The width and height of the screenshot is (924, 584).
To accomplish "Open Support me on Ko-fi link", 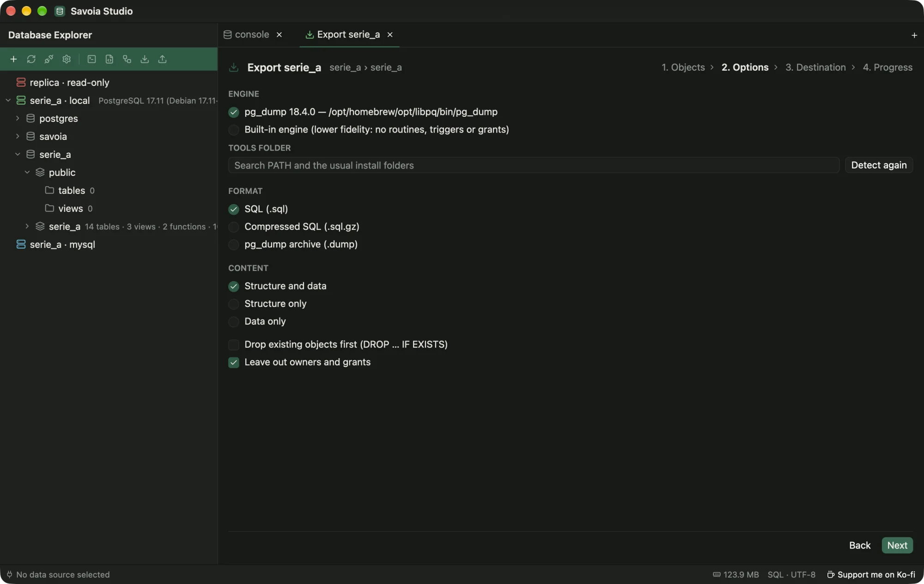I will coord(871,575).
